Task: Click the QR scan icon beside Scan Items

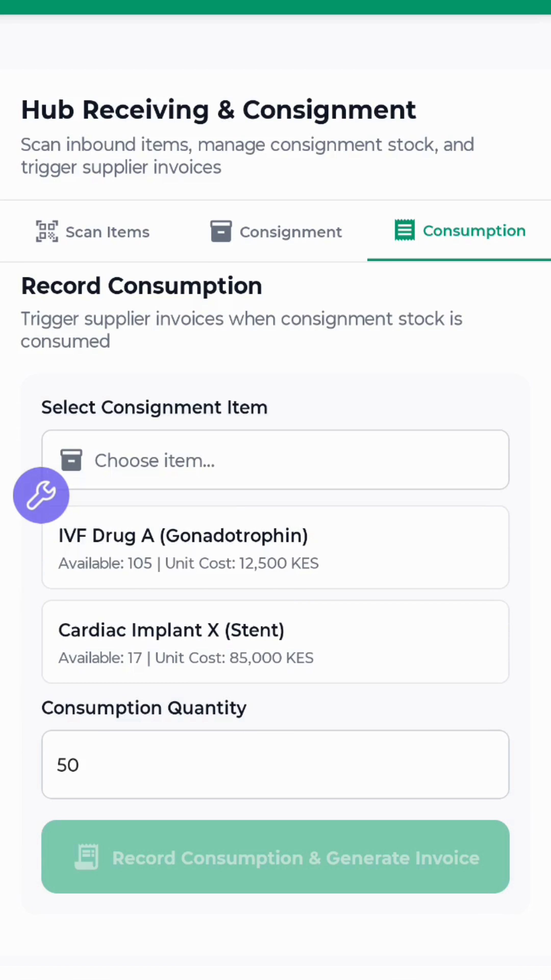Action: (x=47, y=231)
